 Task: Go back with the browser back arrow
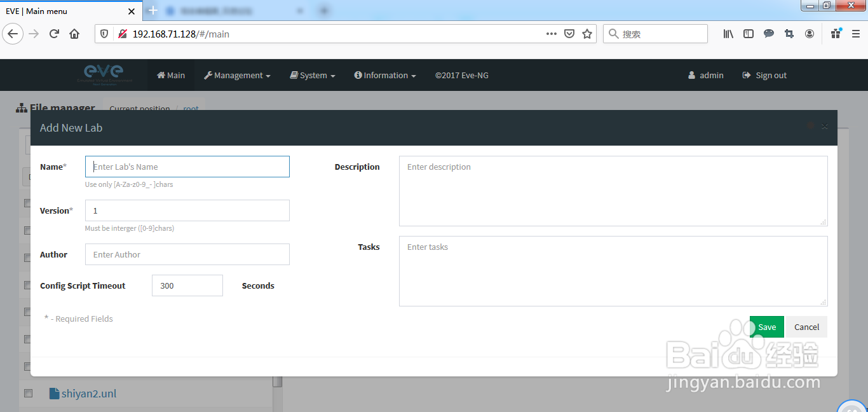tap(13, 34)
